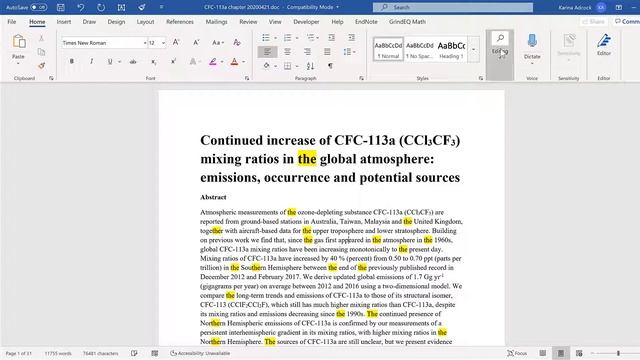640x360 pixels.
Task: Click the Cut scissors icon
Action: point(41,38)
